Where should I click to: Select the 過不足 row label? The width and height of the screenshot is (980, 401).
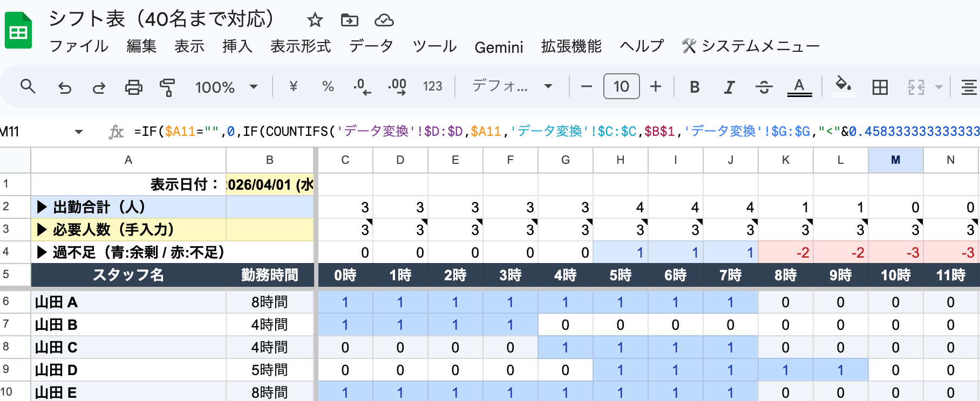coord(128,252)
